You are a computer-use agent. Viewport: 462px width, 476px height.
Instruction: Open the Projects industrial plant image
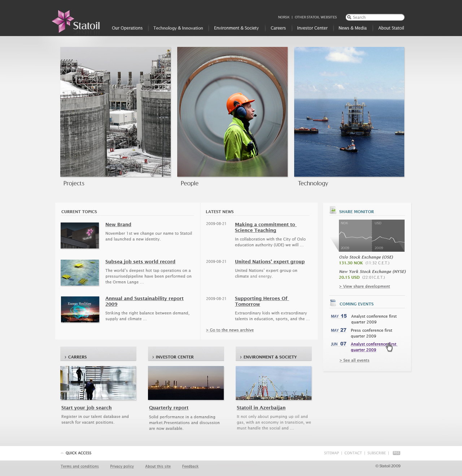(x=115, y=112)
